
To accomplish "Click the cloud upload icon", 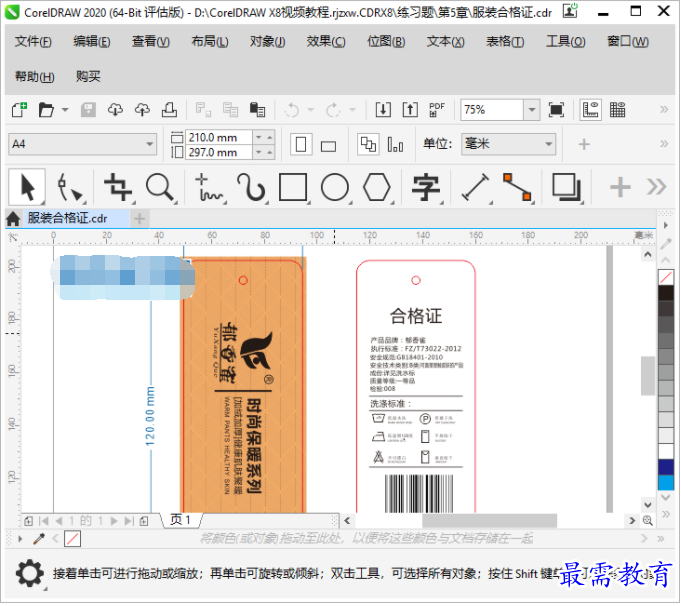I will (142, 110).
